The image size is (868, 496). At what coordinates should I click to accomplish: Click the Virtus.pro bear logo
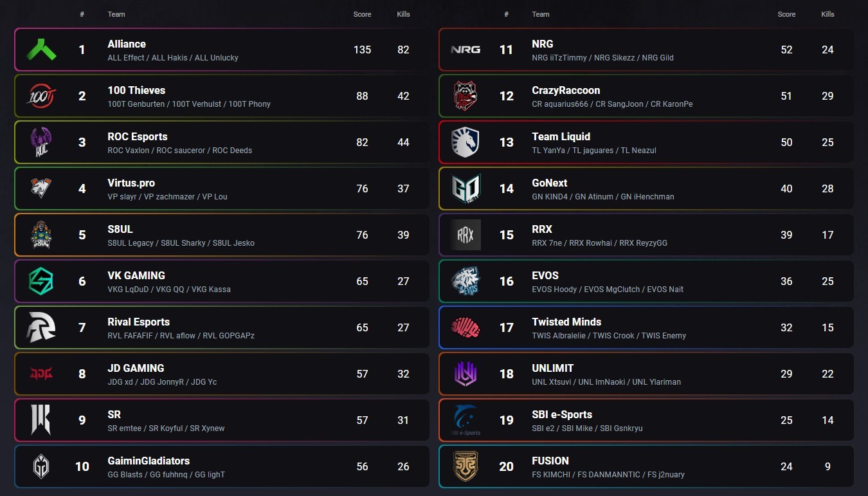(41, 188)
